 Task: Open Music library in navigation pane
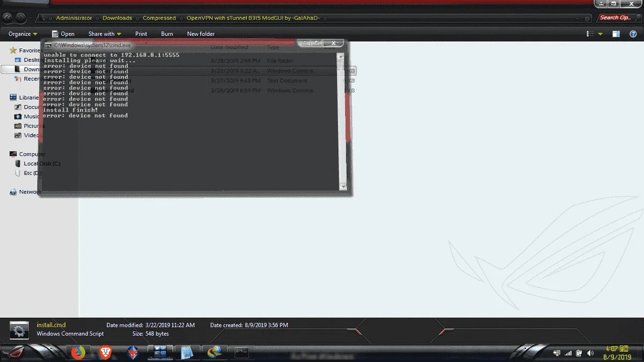pos(27,116)
